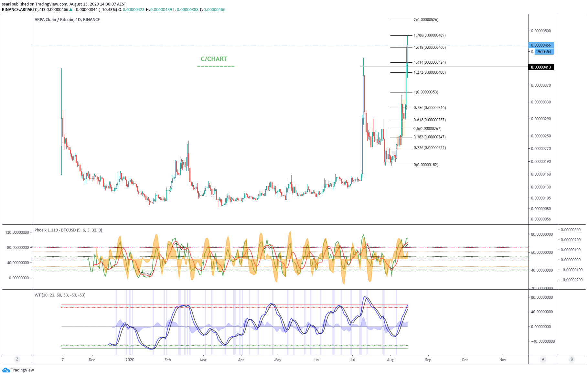Click the Z timezone button
588x376 pixels.
(17, 359)
